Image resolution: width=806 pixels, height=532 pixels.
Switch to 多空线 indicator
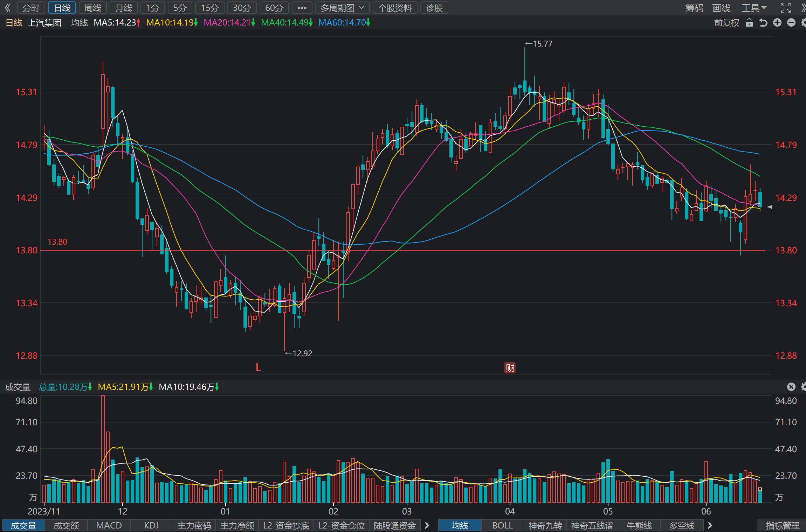click(x=682, y=525)
